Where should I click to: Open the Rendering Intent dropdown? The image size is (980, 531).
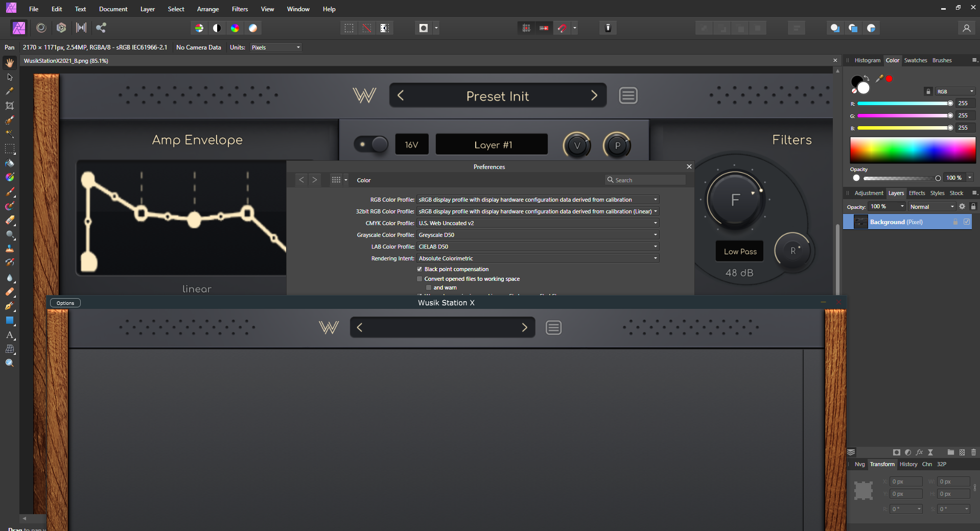tap(538, 258)
